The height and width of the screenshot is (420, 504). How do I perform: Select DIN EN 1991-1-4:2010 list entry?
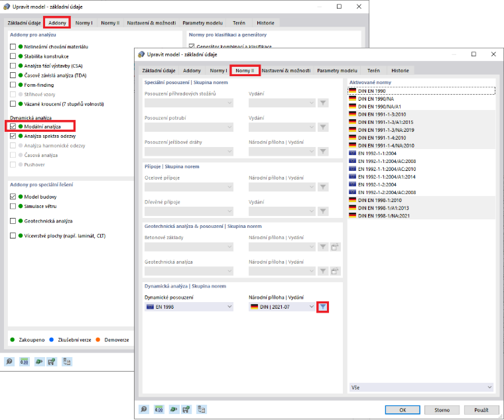tap(421, 138)
